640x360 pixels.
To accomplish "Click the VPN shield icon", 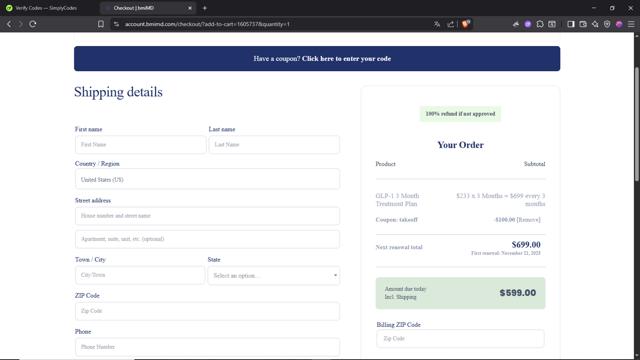I will pos(607,24).
